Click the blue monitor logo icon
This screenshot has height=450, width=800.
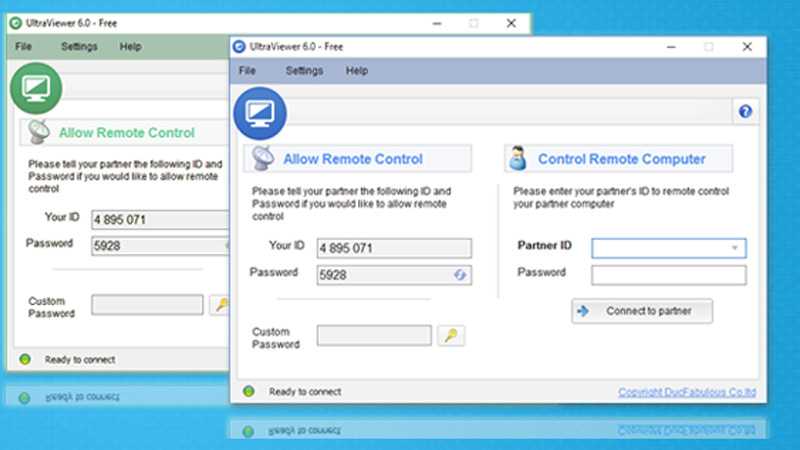260,112
